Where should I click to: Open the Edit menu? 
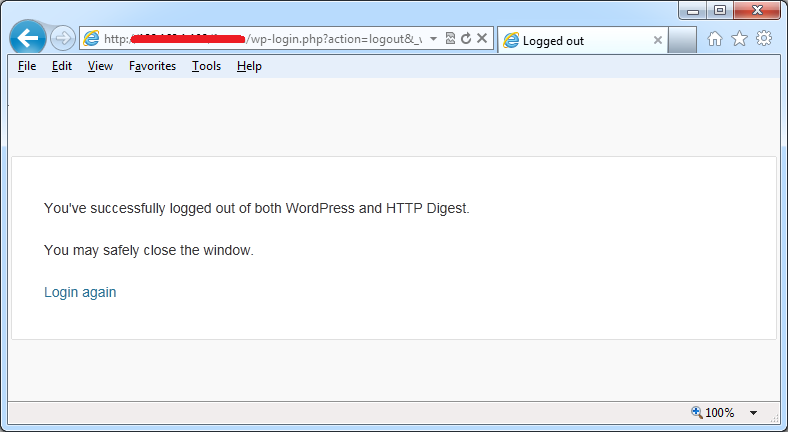[x=62, y=66]
